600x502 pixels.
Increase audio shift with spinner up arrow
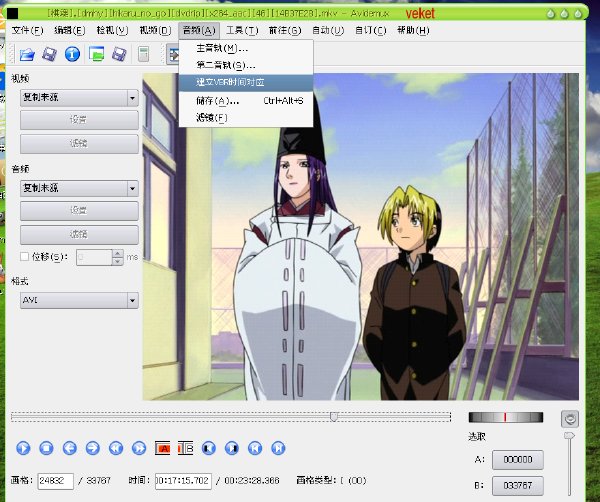coord(118,253)
